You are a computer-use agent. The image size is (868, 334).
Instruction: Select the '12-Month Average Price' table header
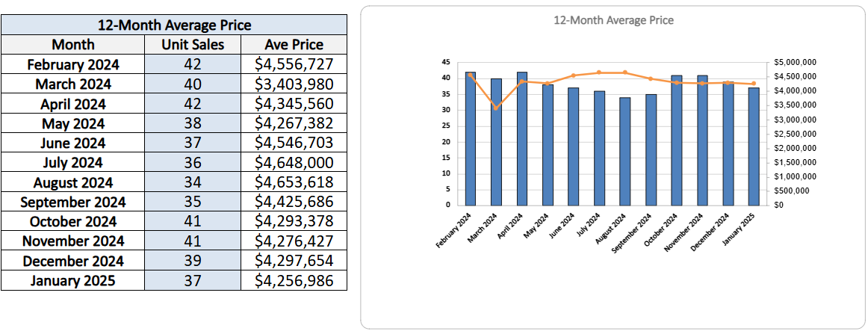[x=174, y=25]
